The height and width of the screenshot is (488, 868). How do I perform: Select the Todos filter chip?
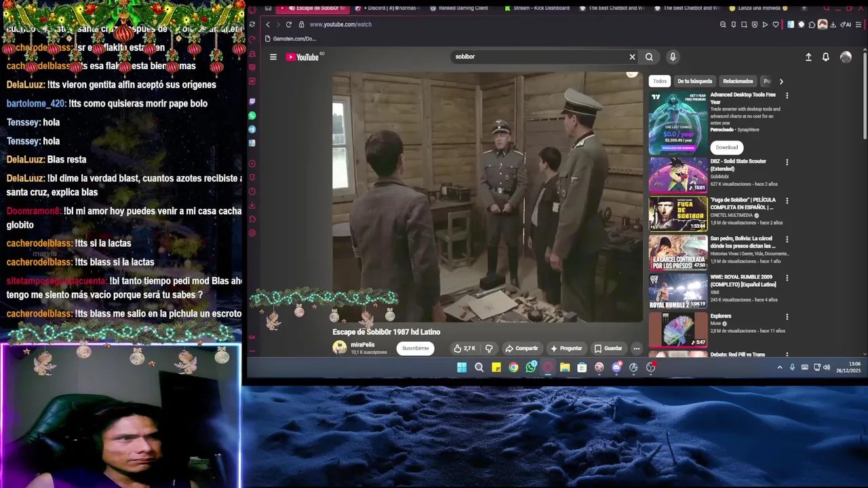pos(660,81)
